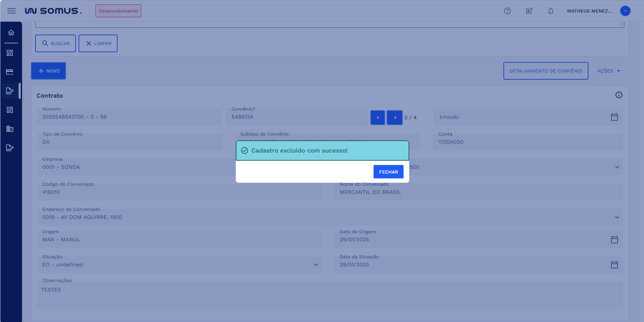Click Detalhamento de Convênio button
The width and height of the screenshot is (644, 322).
[545, 71]
